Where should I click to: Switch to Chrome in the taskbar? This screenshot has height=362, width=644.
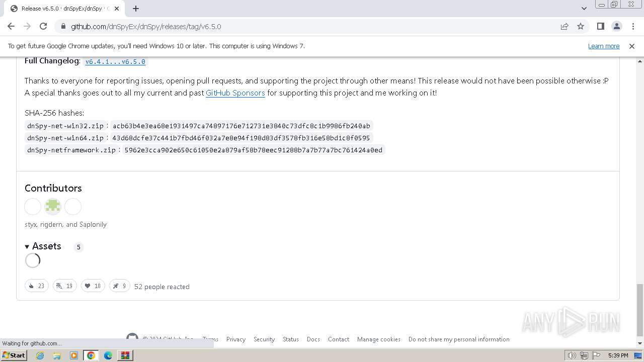91,355
